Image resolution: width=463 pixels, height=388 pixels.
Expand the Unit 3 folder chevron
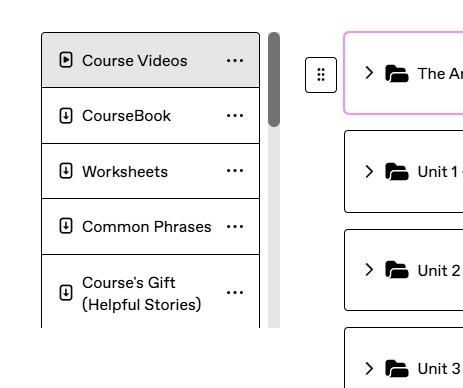[x=369, y=368]
